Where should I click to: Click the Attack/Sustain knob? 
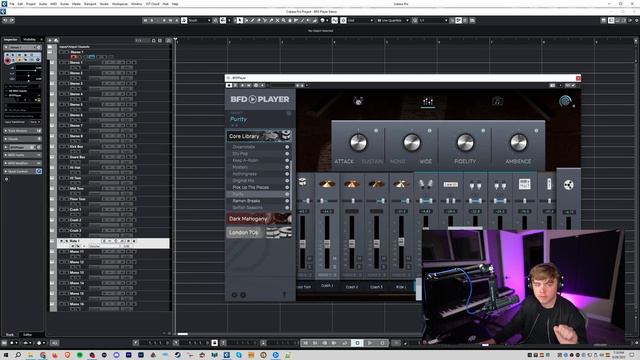[358, 142]
